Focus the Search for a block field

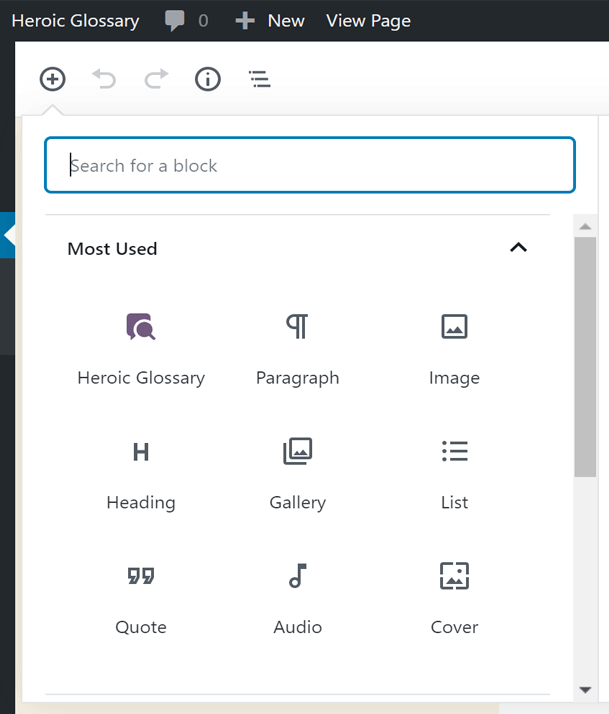[310, 165]
